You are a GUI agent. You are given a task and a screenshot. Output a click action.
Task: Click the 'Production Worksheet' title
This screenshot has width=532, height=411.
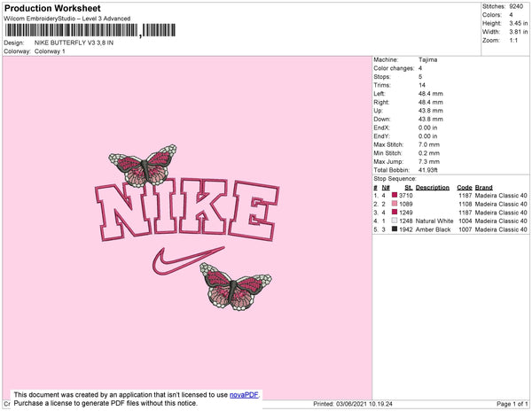[x=52, y=8]
